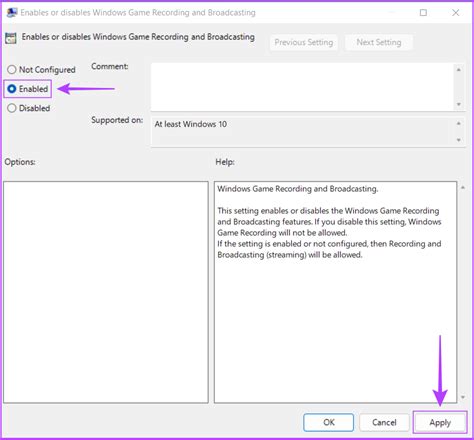This screenshot has height=440, width=474.
Task: Click the Apply button
Action: click(x=440, y=422)
